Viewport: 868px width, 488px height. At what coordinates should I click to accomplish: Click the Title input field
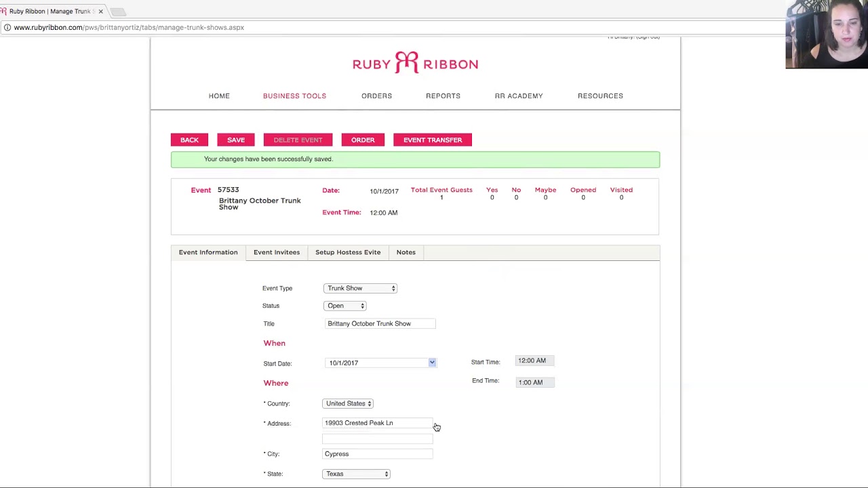pyautogui.click(x=380, y=323)
